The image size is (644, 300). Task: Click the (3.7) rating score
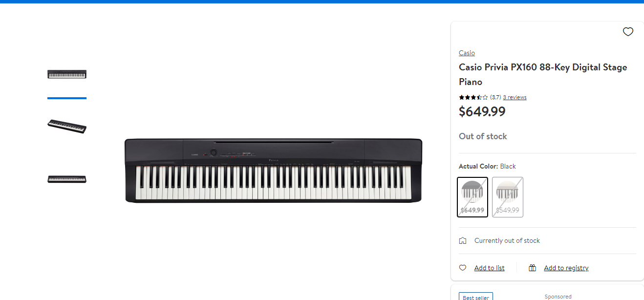pyautogui.click(x=495, y=97)
